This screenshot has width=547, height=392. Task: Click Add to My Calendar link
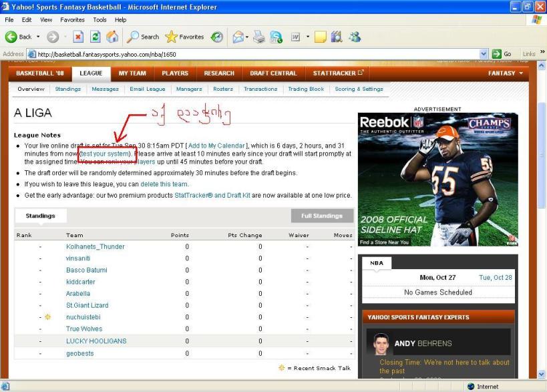pos(216,146)
